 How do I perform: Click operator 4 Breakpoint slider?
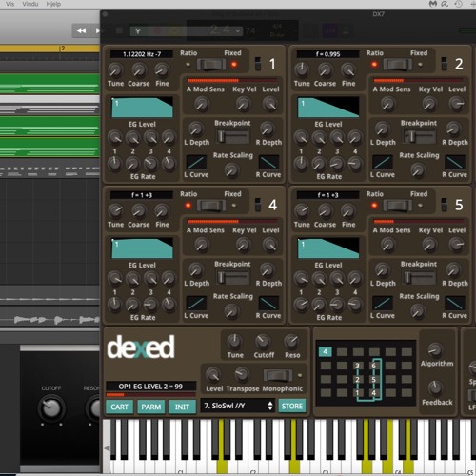232,278
